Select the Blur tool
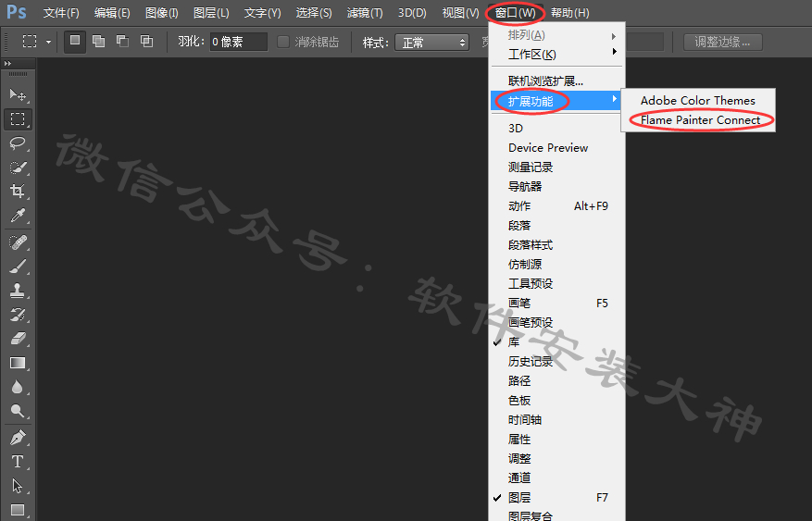The width and height of the screenshot is (812, 521). click(18, 387)
